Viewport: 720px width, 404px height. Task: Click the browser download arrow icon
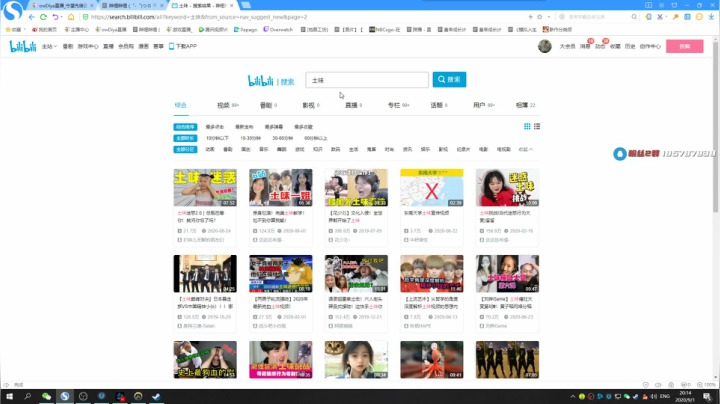[711, 17]
